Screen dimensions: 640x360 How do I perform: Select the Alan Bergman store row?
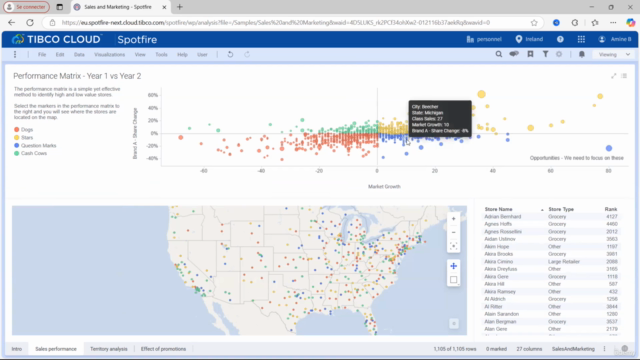tap(551, 322)
